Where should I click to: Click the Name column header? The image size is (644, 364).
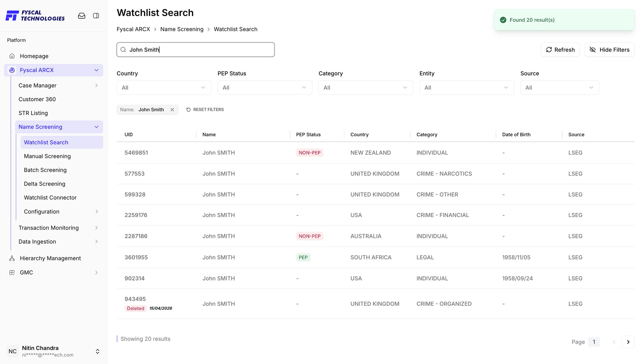(209, 135)
